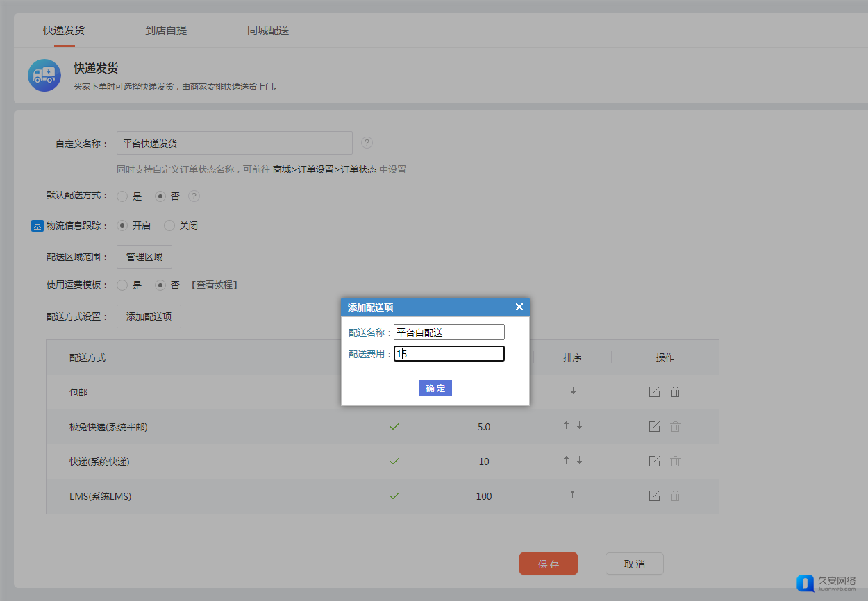
Task: Click edit icon for EMS(系统EMS) row
Action: pyautogui.click(x=654, y=496)
